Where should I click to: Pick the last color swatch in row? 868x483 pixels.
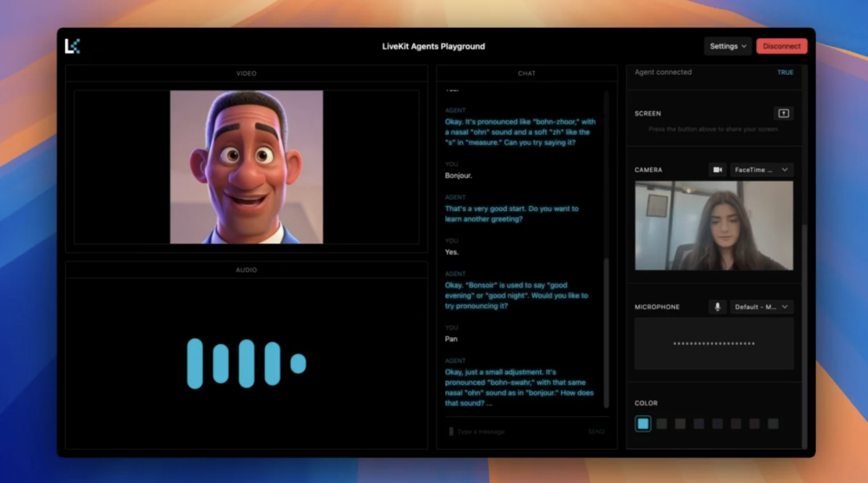(x=773, y=424)
